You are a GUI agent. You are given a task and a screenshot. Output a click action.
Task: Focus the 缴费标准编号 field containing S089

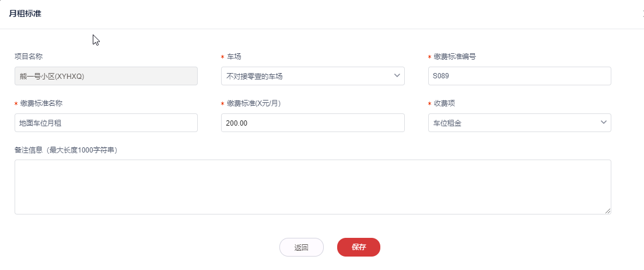(x=519, y=76)
